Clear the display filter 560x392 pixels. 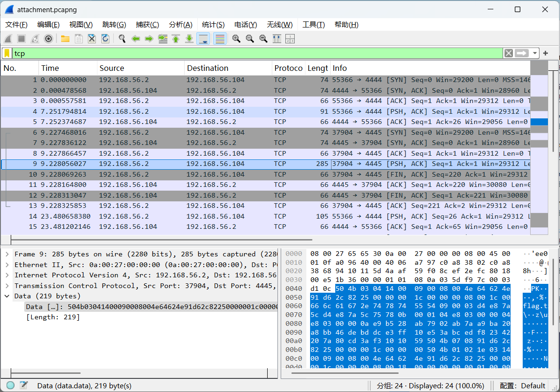coord(509,53)
